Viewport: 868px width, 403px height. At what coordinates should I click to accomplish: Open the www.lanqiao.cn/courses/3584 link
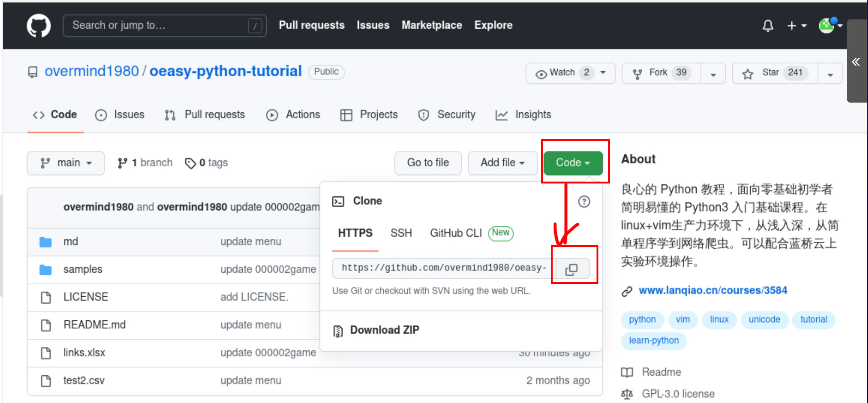pos(713,290)
